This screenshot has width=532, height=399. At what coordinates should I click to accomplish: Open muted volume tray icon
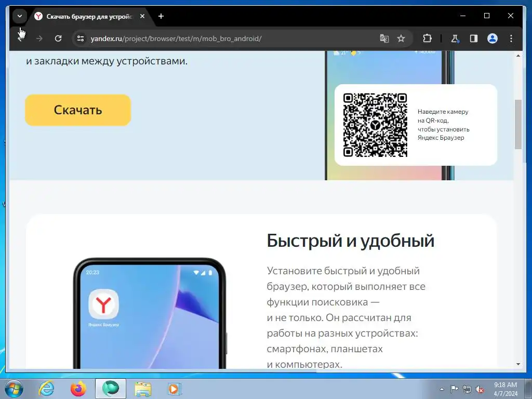pyautogui.click(x=480, y=389)
